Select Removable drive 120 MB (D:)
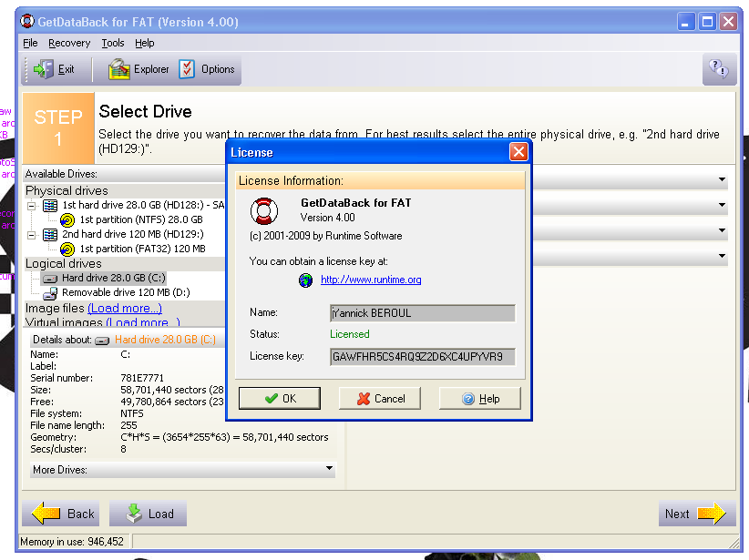This screenshot has height=560, width=749. coord(126,292)
